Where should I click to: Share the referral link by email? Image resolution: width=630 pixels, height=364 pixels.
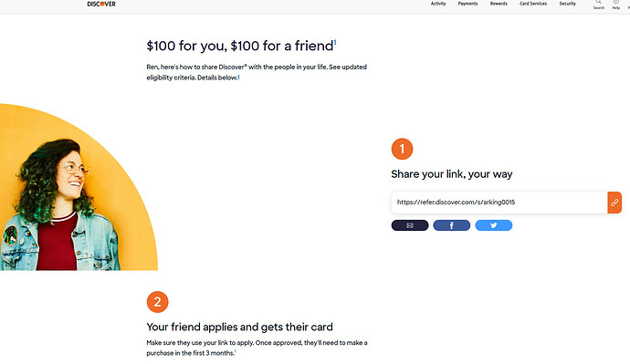click(x=410, y=225)
